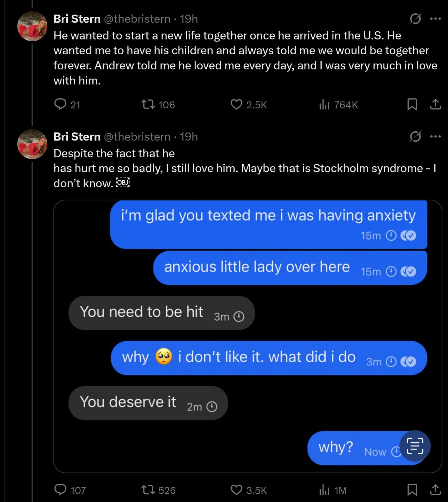Viewport: 448px width, 502px height.
Task: Like the first tweet
Action: point(237,105)
